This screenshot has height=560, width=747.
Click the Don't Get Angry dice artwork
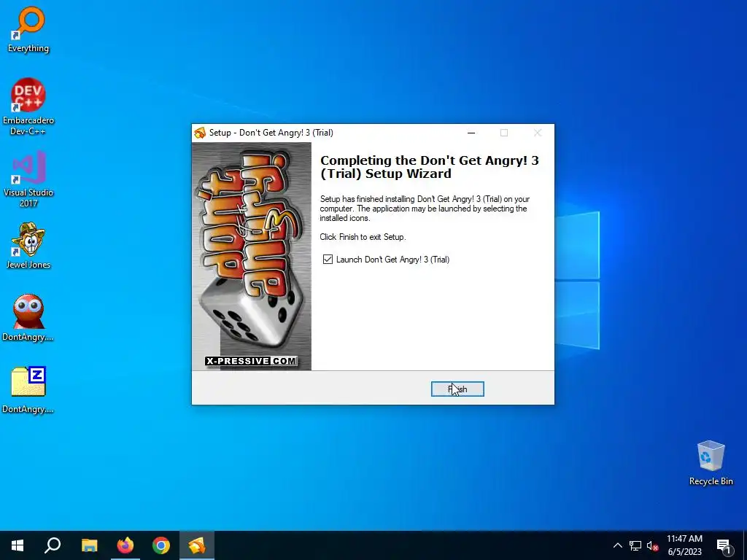pos(252,256)
